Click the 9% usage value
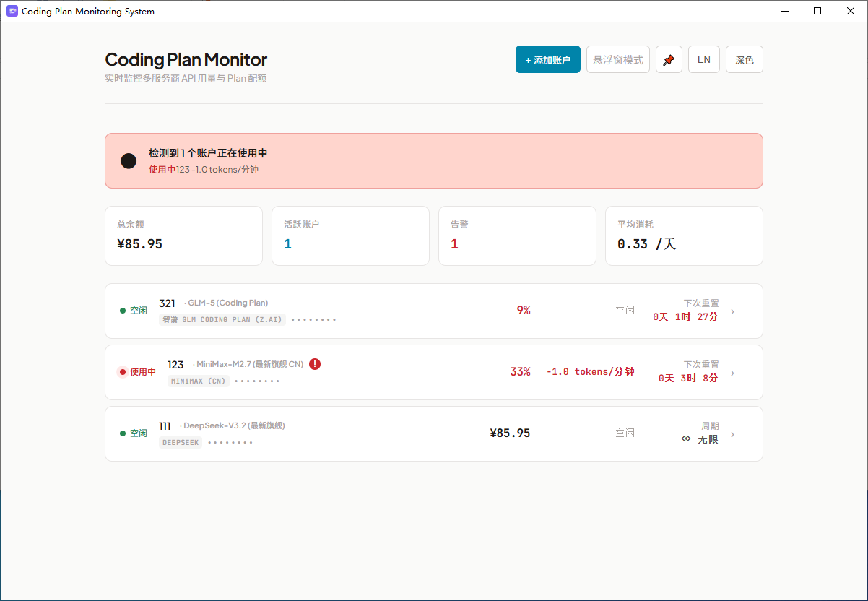This screenshot has height=601, width=868. tap(524, 310)
